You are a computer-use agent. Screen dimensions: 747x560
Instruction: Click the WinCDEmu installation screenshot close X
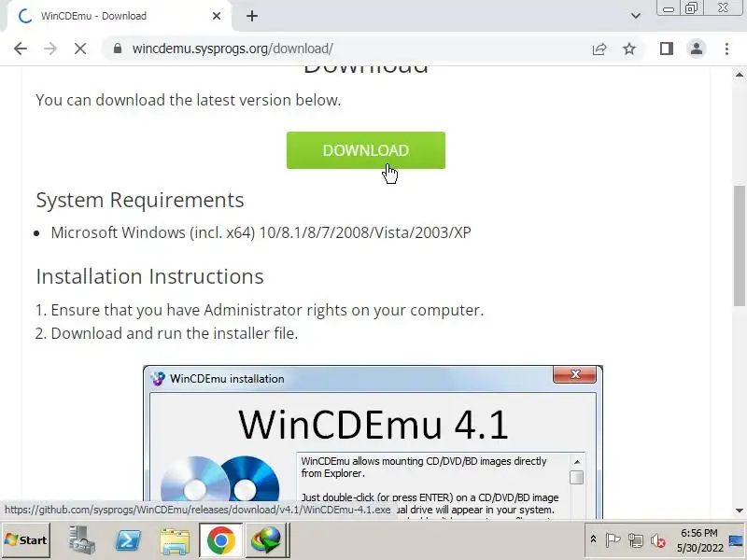click(574, 374)
